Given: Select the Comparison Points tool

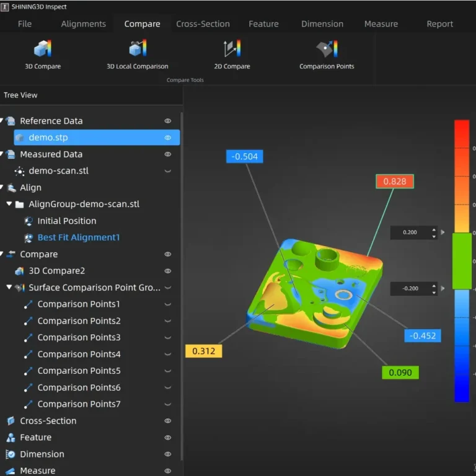Looking at the screenshot, I should tap(327, 55).
